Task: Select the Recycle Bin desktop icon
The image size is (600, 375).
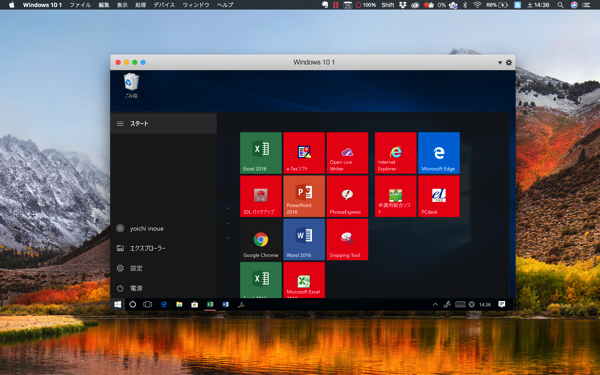Action: (x=131, y=85)
